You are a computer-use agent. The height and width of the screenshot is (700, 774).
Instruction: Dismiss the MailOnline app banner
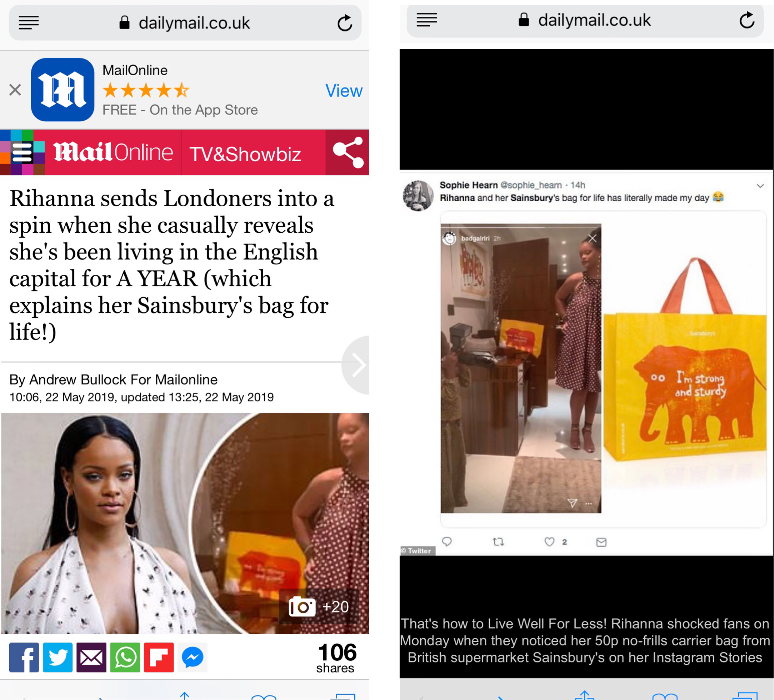(x=15, y=90)
